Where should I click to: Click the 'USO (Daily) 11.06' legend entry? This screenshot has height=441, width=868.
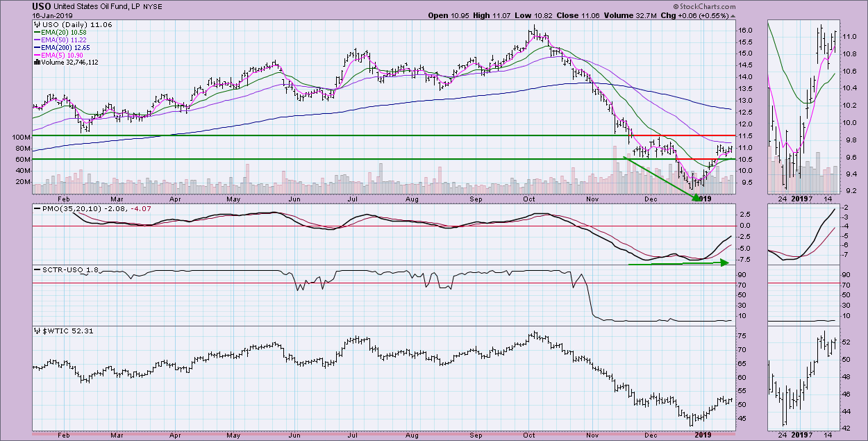pyautogui.click(x=76, y=24)
